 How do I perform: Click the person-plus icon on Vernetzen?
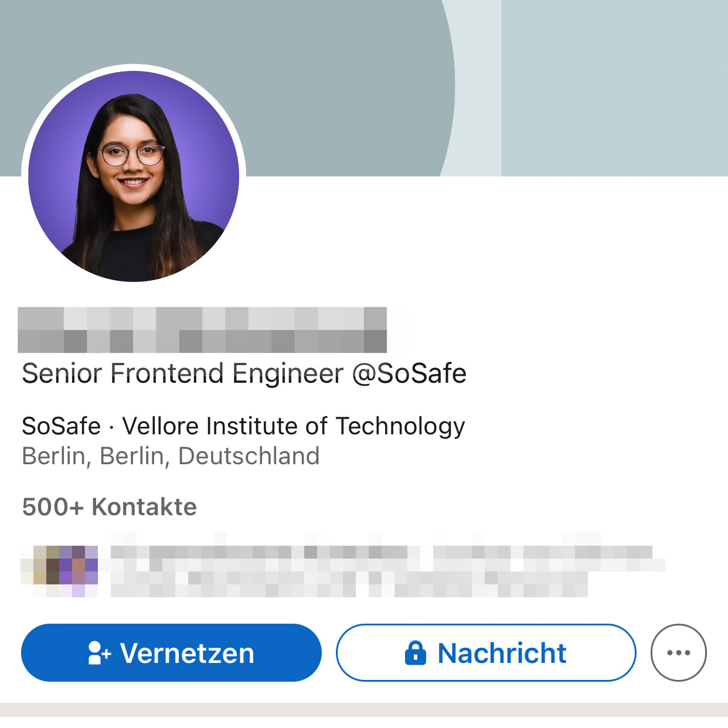99,653
